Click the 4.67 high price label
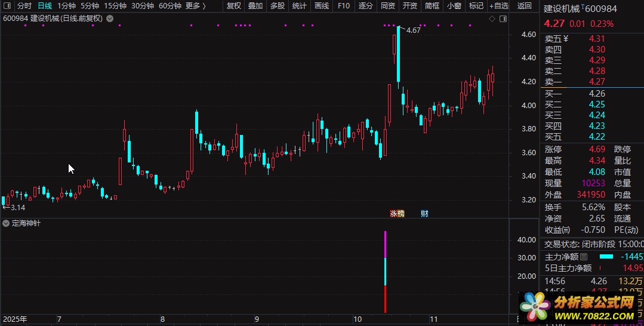Image resolution: width=644 pixels, height=326 pixels. pyautogui.click(x=413, y=30)
